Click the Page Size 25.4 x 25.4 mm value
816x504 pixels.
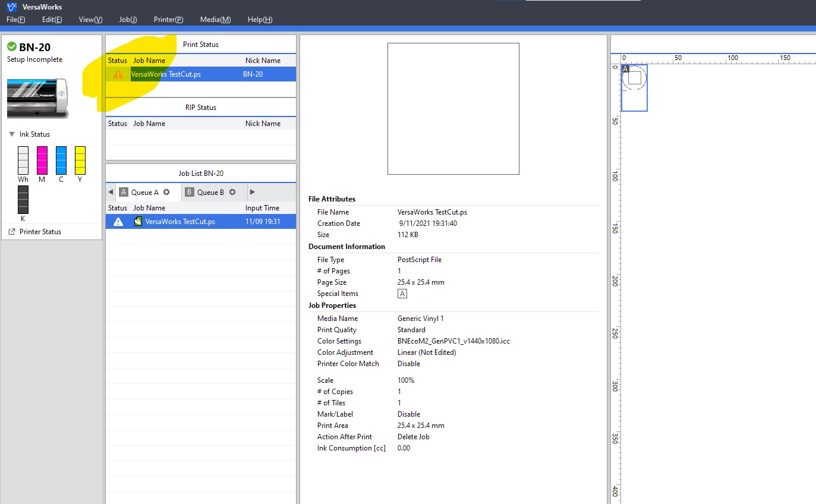(x=421, y=282)
